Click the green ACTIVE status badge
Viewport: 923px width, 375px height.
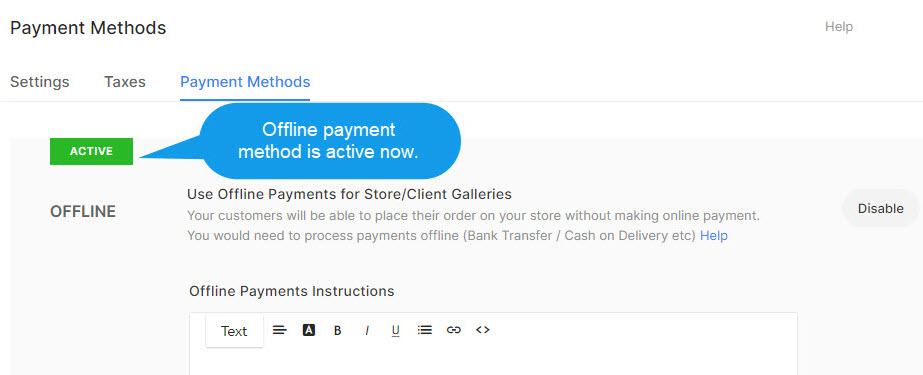[91, 151]
